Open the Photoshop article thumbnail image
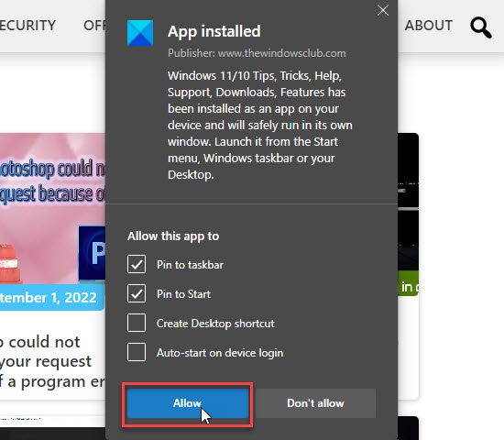The height and width of the screenshot is (440, 504). click(53, 208)
